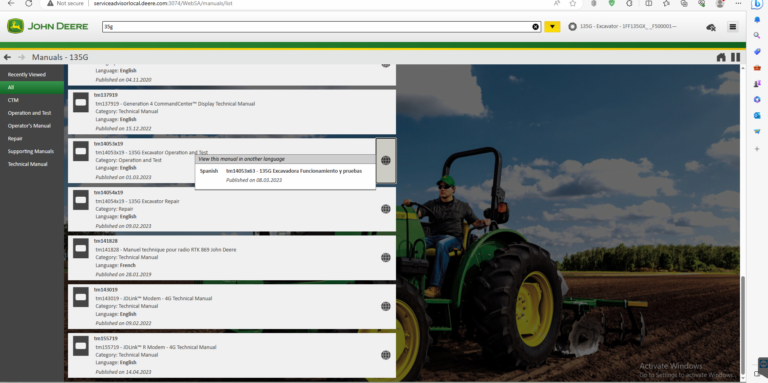768x383 pixels.
Task: Open 135G Excavator Repair manual title
Action: coord(137,201)
